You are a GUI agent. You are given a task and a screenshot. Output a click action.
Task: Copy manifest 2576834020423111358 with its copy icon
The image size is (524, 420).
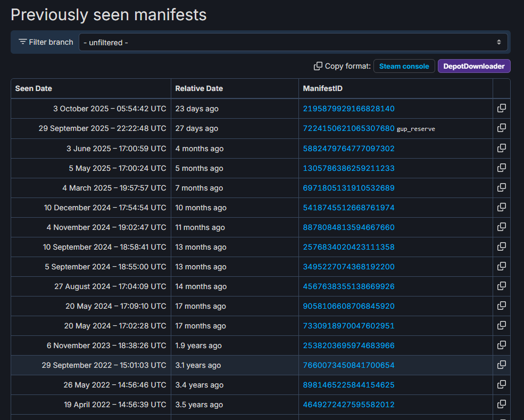501,247
